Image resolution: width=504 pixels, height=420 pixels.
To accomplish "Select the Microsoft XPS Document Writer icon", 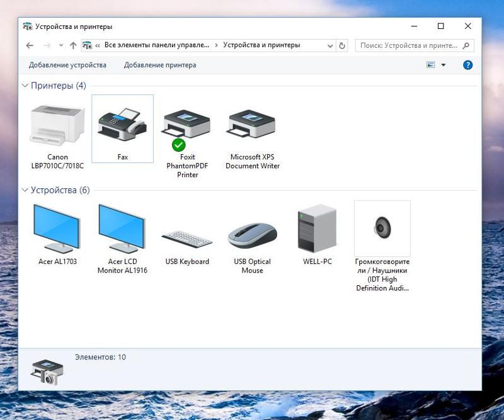I will 251,125.
